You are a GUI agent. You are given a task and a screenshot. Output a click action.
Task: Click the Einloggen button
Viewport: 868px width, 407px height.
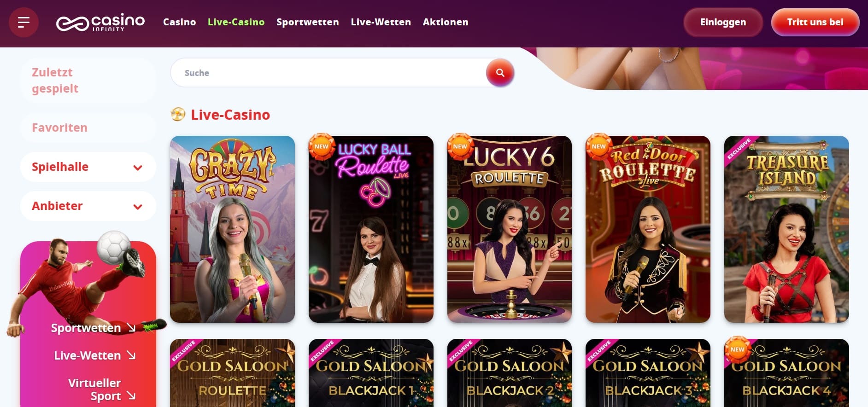pyautogui.click(x=723, y=22)
